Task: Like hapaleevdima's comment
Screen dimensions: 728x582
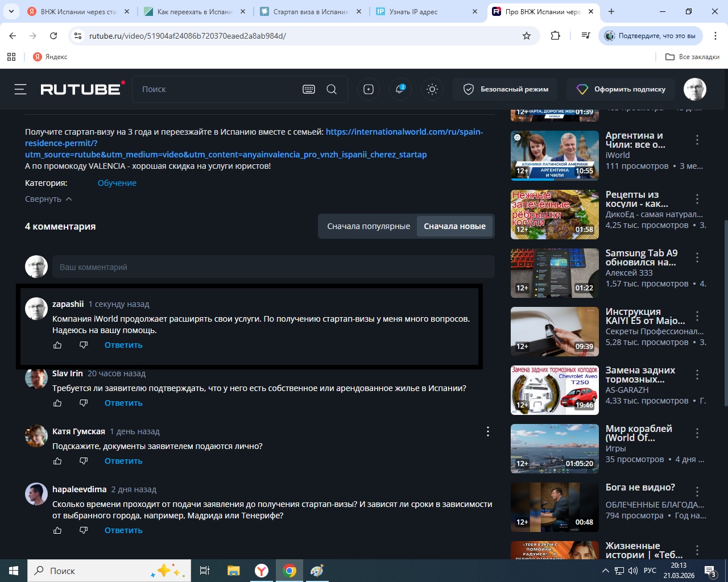Action: pos(57,530)
